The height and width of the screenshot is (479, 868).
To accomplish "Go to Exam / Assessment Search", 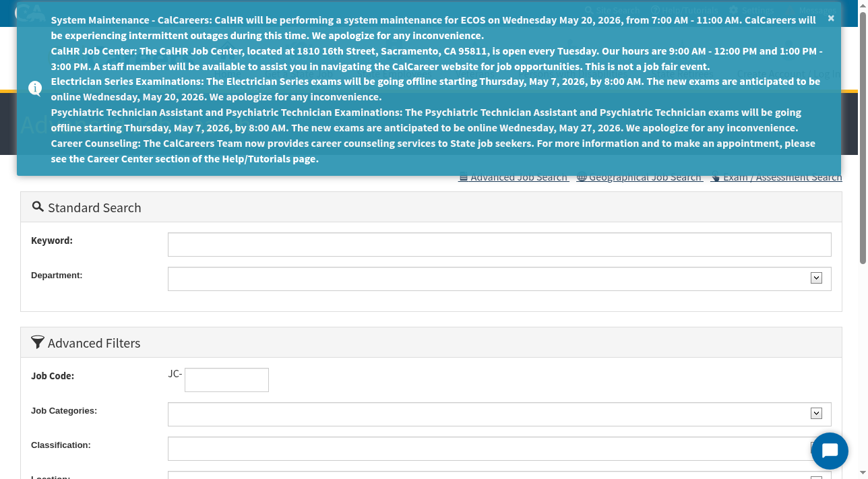I will (x=776, y=177).
